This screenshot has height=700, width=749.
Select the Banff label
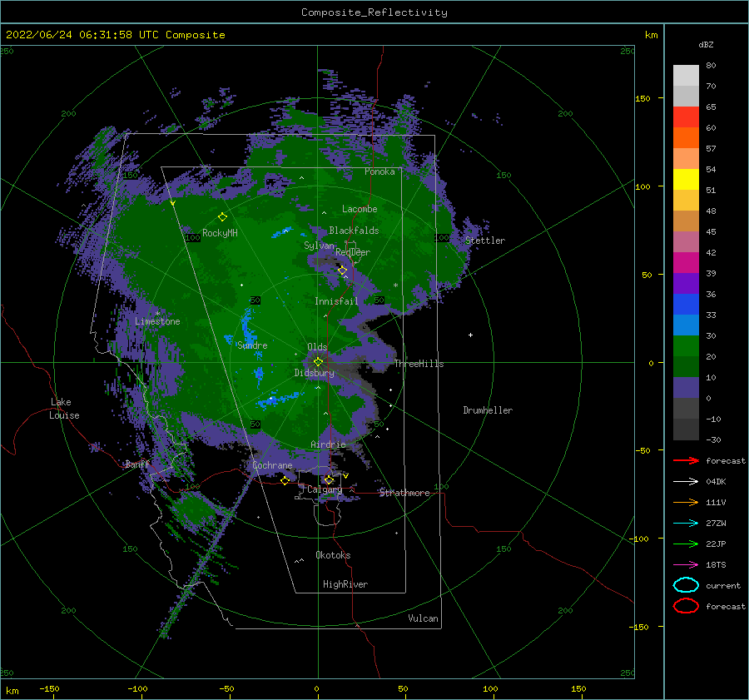pyautogui.click(x=137, y=464)
